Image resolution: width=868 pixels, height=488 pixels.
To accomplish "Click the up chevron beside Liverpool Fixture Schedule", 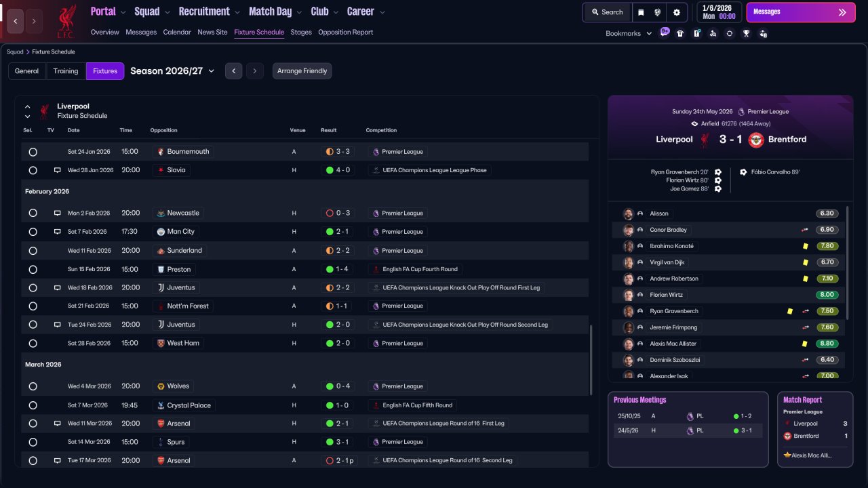I will click(x=28, y=107).
